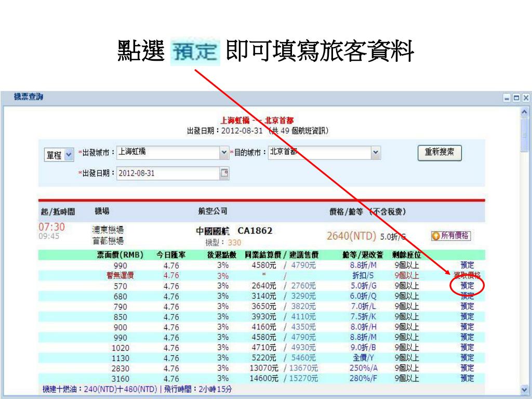Click the 折扣/S cabin class link
This screenshot has width=532, height=399.
[x=363, y=275]
